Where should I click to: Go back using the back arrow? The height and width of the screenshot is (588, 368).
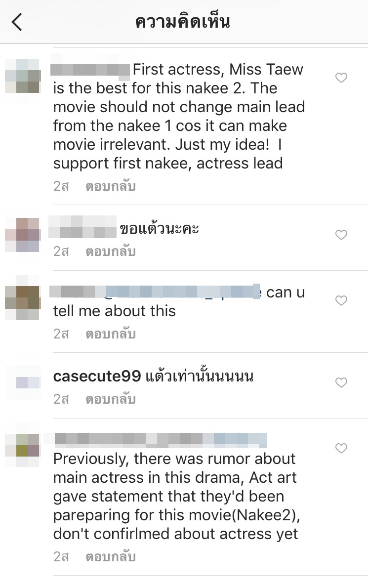[17, 22]
